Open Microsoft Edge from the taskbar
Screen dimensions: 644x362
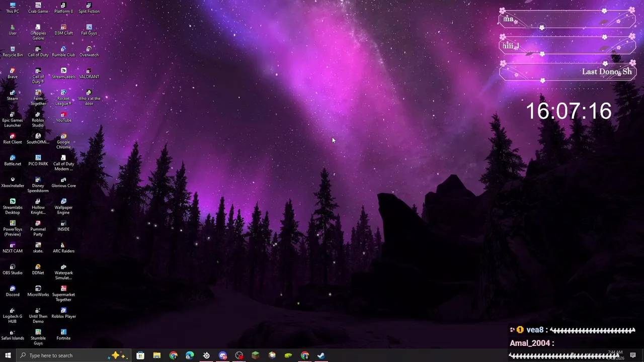(190, 355)
